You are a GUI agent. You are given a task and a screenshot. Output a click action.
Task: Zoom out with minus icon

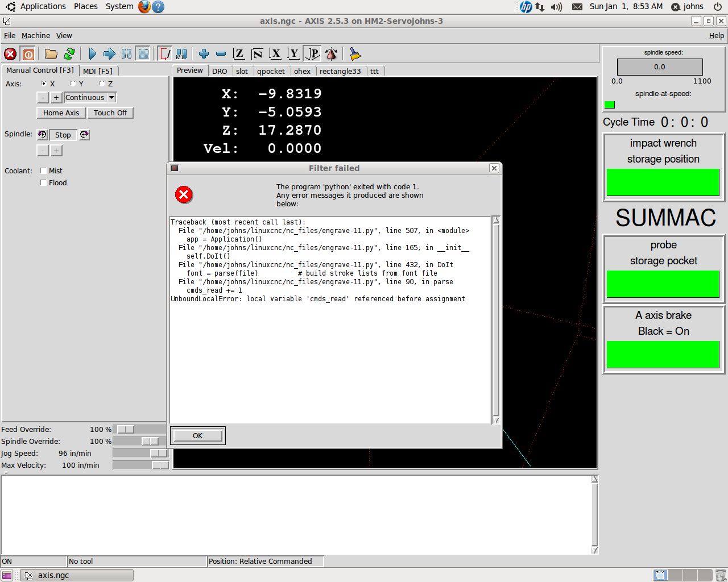click(221, 54)
